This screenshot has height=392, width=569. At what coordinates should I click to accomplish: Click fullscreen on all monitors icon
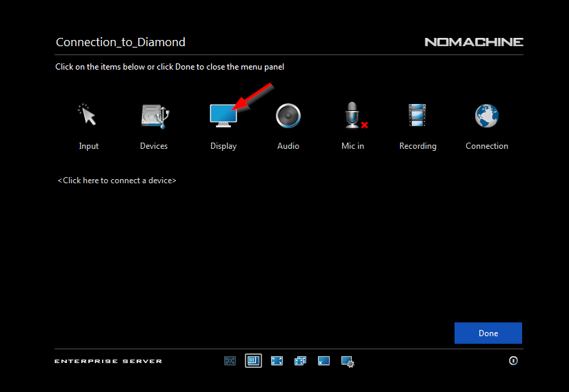tap(300, 361)
